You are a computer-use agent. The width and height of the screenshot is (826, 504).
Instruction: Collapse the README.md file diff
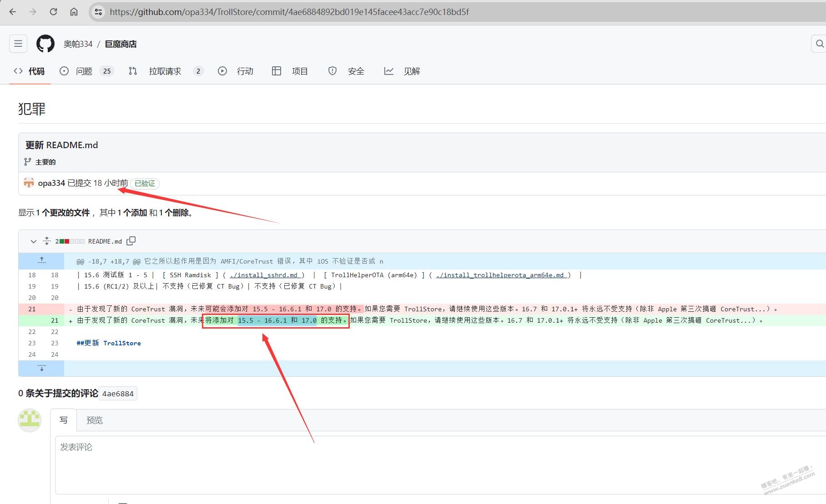click(33, 241)
